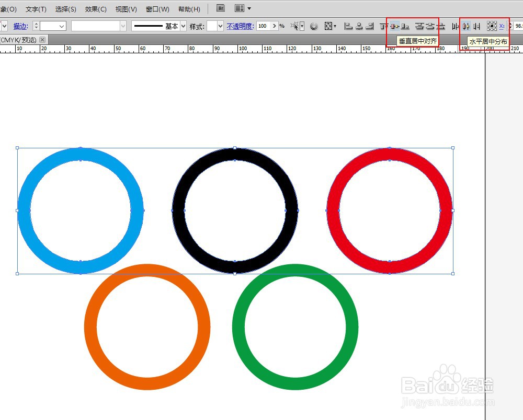
Task: Click the Horizontal Align Center icon
Action: pos(359,26)
